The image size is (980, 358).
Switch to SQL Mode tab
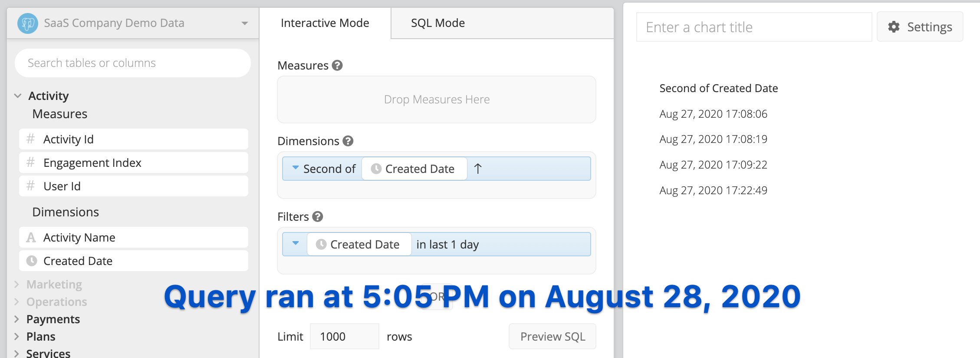pos(438,23)
